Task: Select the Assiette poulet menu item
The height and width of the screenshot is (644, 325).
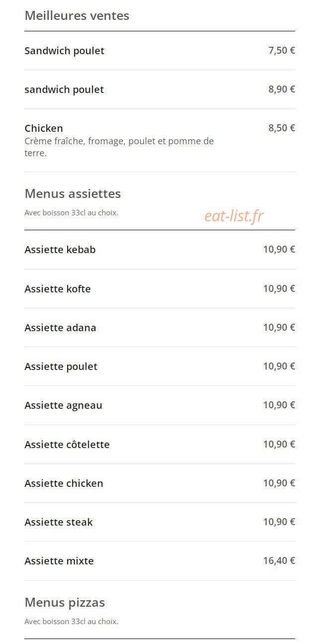Action: point(160,367)
